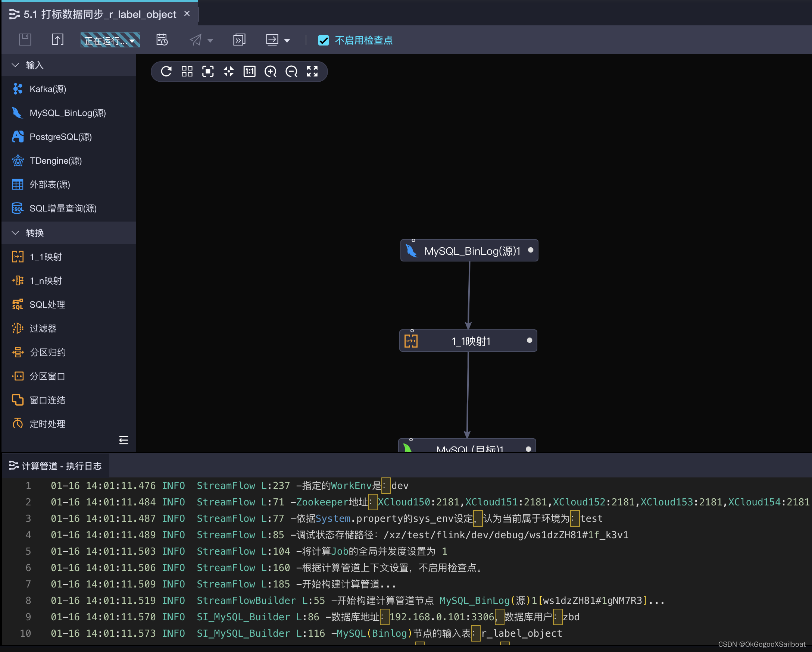Click the fit-to-selection frame icon
This screenshot has width=812, height=652.
point(208,71)
